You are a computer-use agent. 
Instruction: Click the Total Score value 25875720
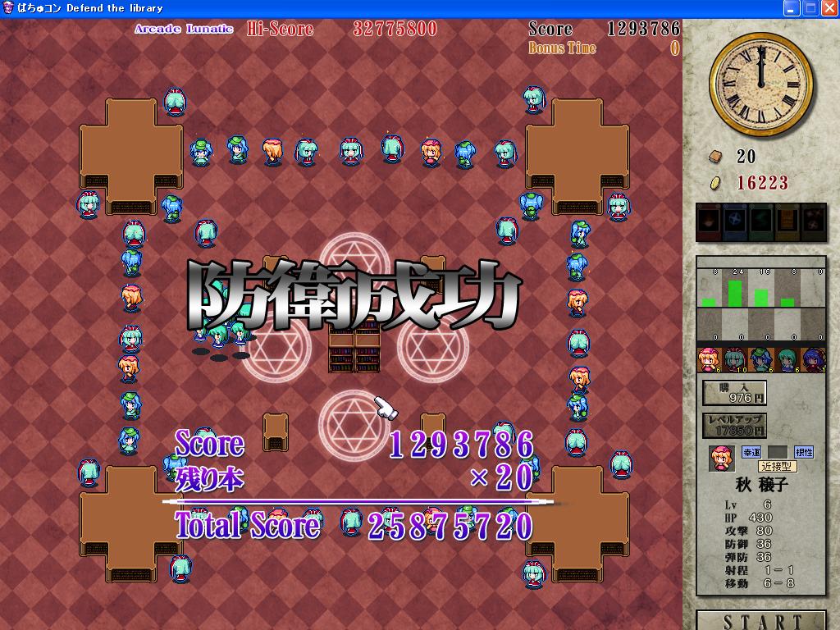[x=450, y=525]
